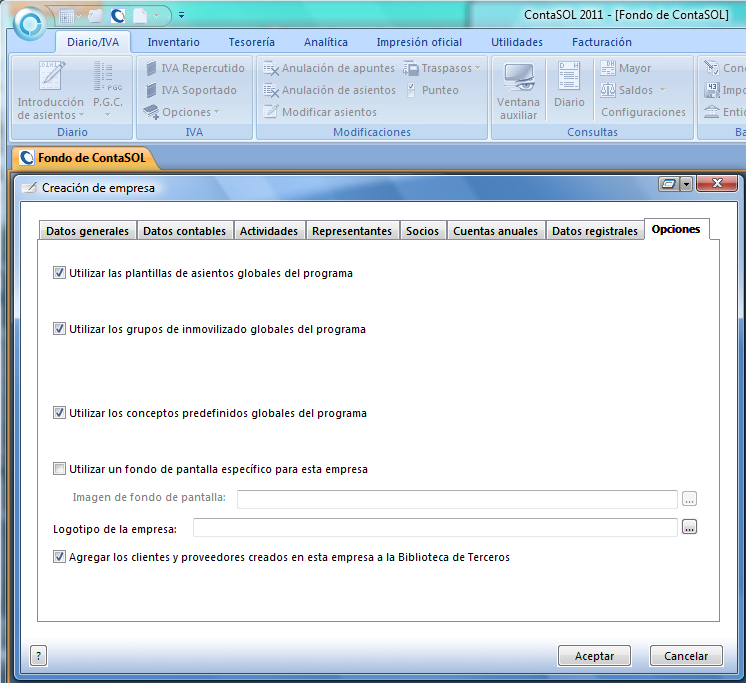This screenshot has width=746, height=683.
Task: Open the Datos contables tab
Action: coord(184,231)
